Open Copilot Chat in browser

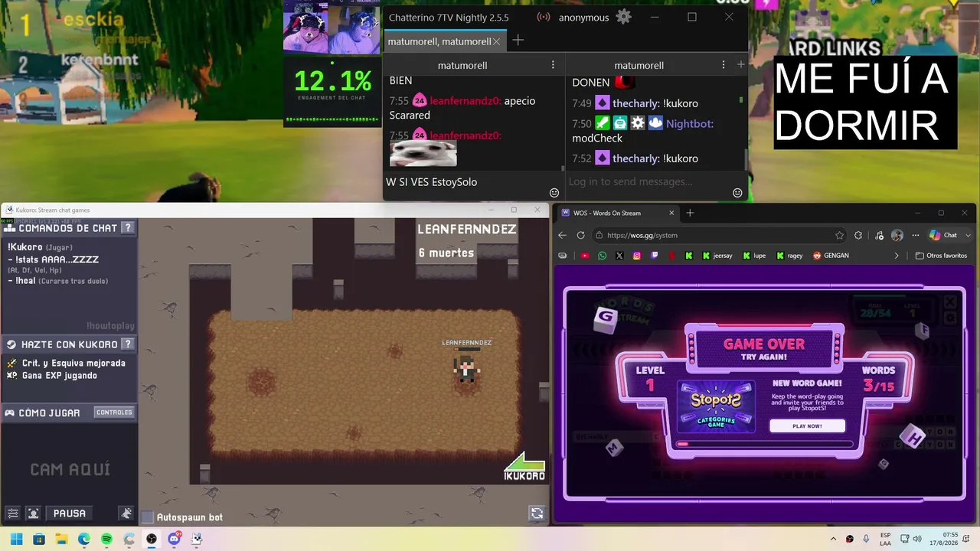click(x=943, y=235)
